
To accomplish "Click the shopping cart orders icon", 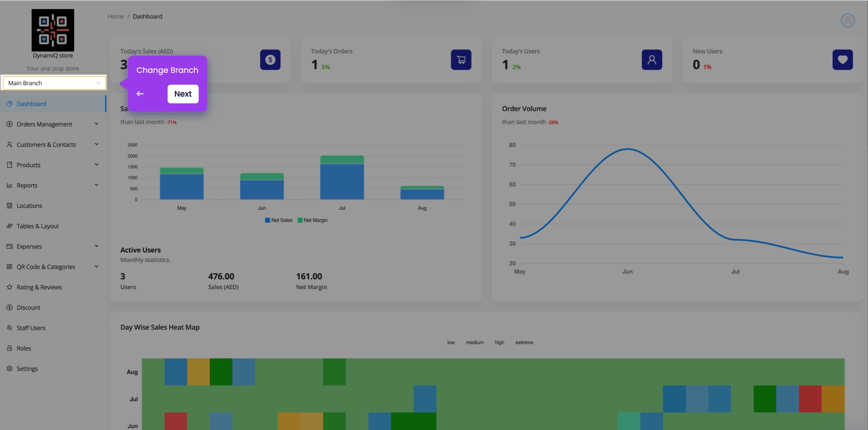I will click(461, 59).
